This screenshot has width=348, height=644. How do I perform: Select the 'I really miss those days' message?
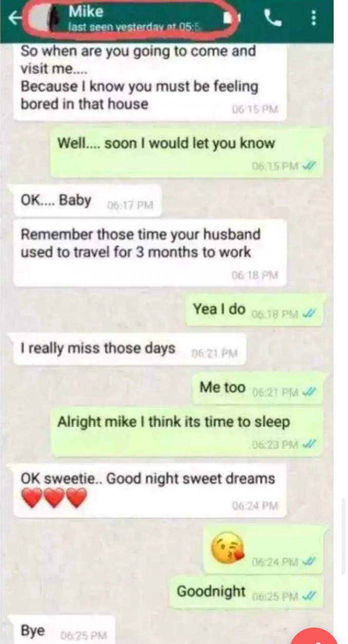click(x=129, y=349)
